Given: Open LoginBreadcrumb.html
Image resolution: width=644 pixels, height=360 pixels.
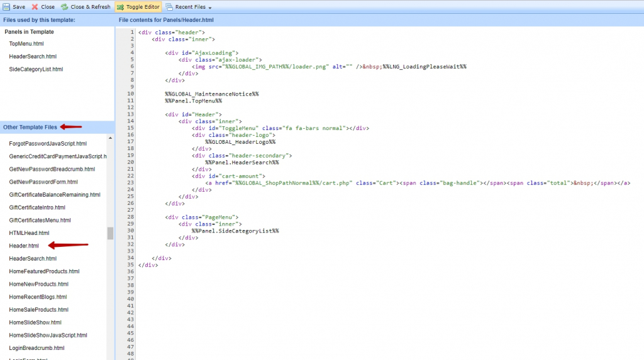Looking at the screenshot, I should pyautogui.click(x=36, y=347).
